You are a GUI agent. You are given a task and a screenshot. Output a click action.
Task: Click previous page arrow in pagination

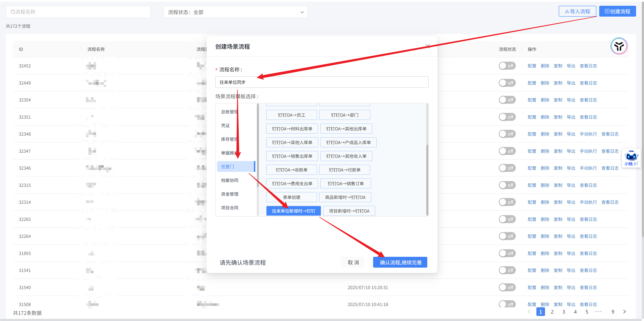[529, 311]
